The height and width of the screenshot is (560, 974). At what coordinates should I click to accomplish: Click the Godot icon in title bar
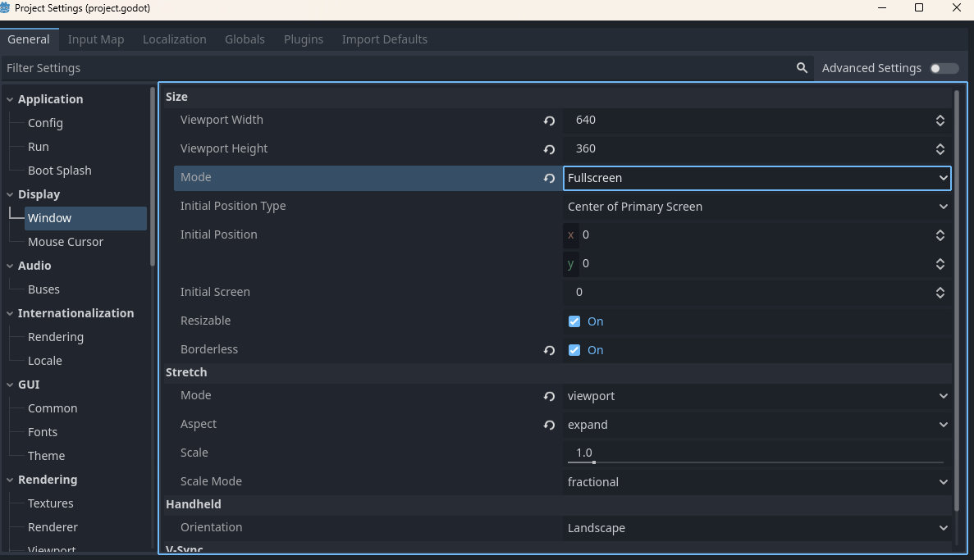(x=5, y=8)
